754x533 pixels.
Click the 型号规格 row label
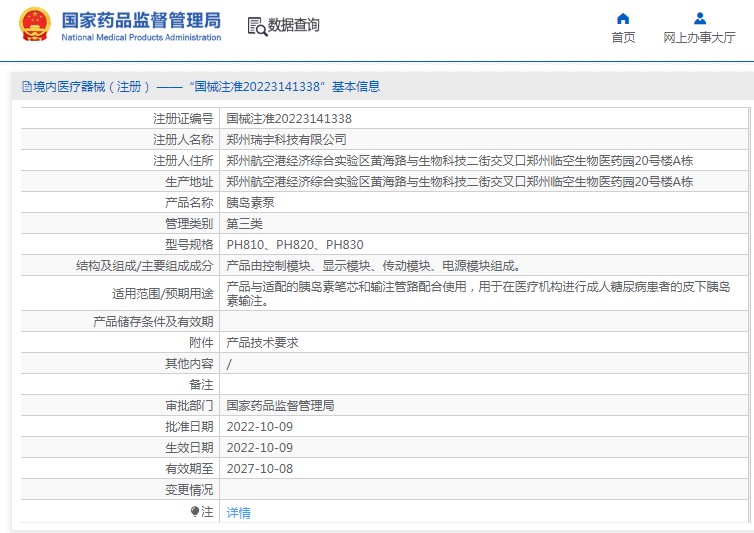[189, 245]
